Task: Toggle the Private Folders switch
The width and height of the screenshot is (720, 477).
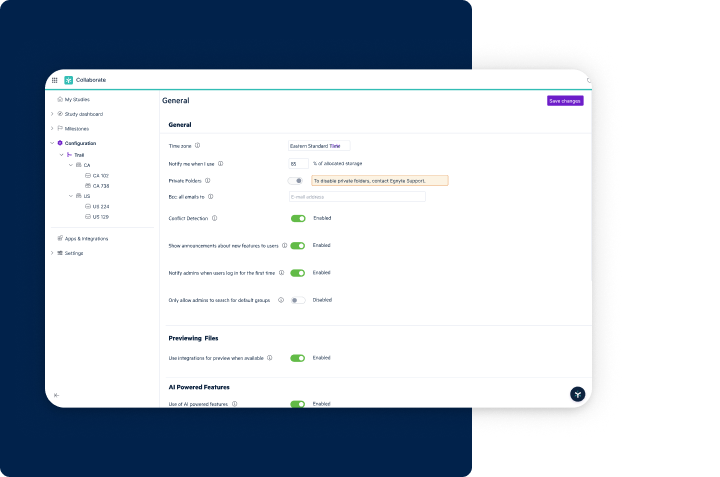Action: [296, 181]
